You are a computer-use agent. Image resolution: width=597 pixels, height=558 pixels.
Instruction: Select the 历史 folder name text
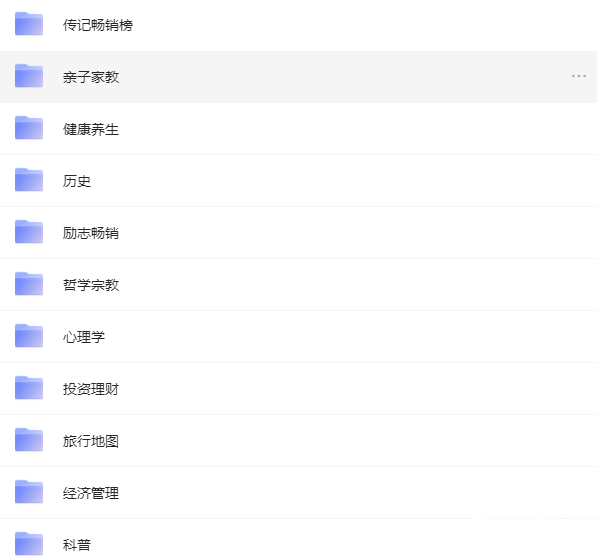(77, 181)
